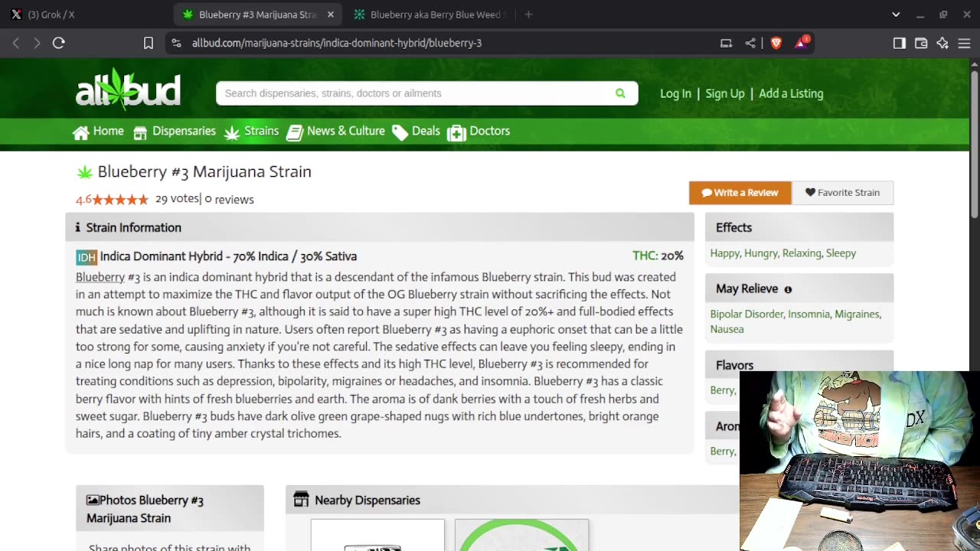The width and height of the screenshot is (980, 551).
Task: Open Doctors navigation item
Action: (x=479, y=132)
